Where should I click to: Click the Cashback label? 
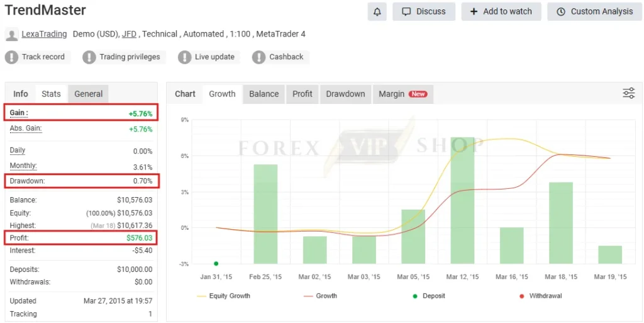click(286, 57)
